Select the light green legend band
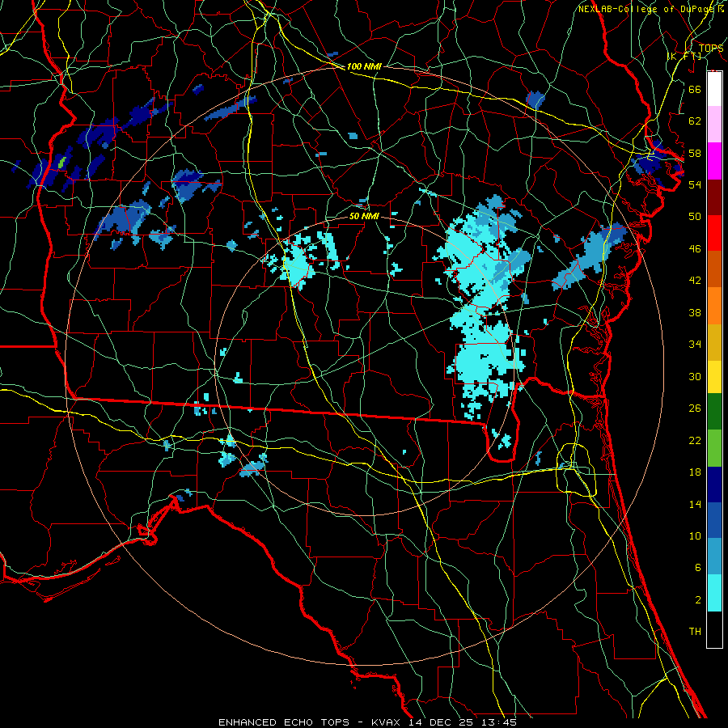 (714, 448)
